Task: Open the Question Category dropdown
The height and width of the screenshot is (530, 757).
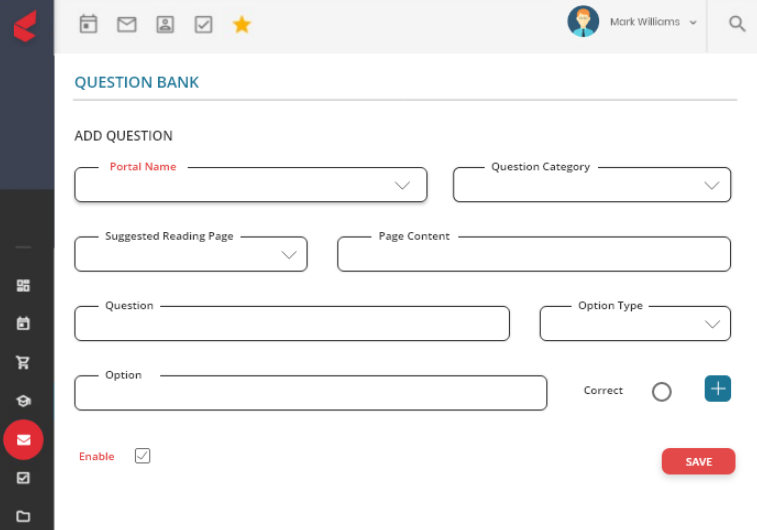Action: click(592, 184)
